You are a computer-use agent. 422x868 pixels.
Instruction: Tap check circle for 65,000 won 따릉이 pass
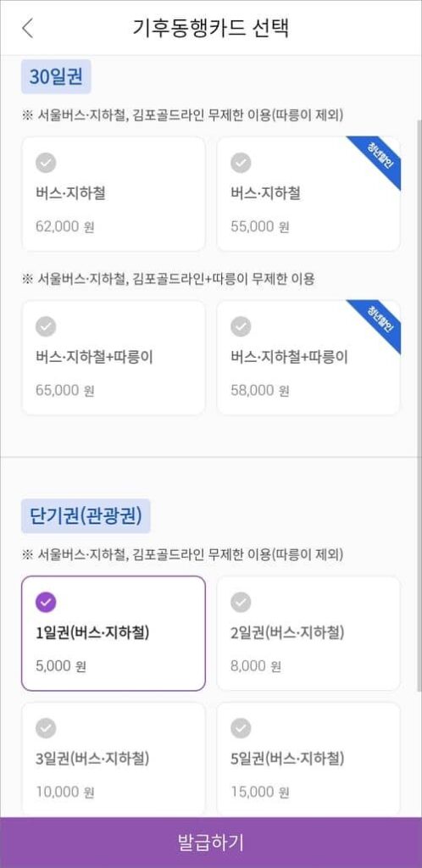[46, 326]
